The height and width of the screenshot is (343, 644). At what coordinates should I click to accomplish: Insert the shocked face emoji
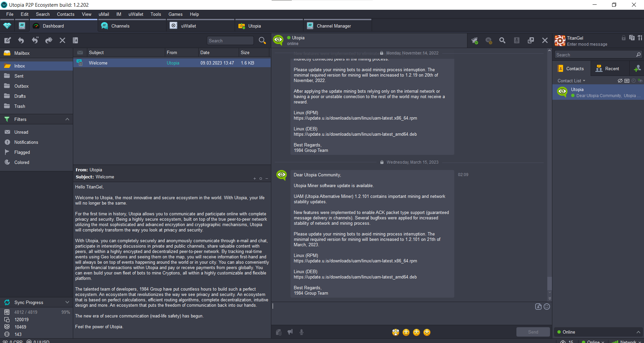pyautogui.click(x=396, y=332)
